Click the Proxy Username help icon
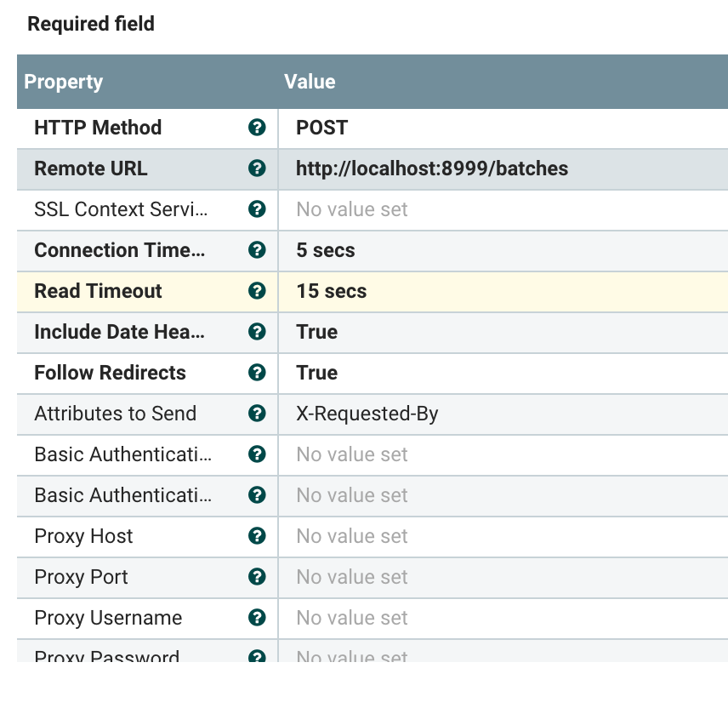The width and height of the screenshot is (728, 708). tap(257, 618)
